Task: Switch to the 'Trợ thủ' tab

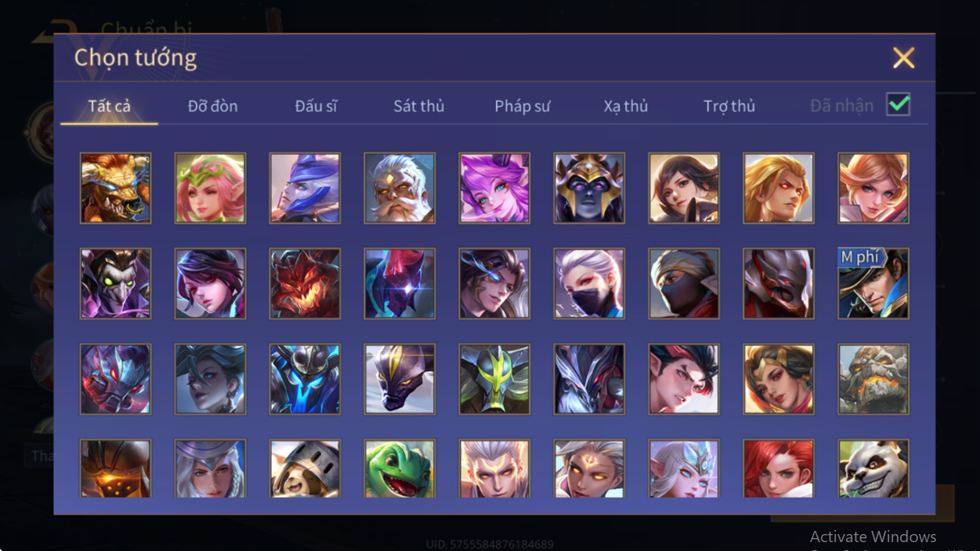Action: click(x=729, y=106)
